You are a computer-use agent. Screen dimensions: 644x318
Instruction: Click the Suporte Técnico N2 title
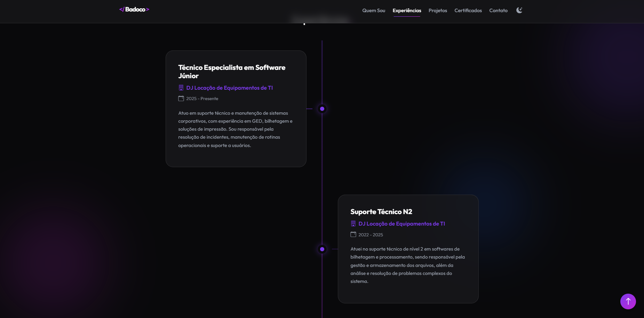(x=381, y=212)
